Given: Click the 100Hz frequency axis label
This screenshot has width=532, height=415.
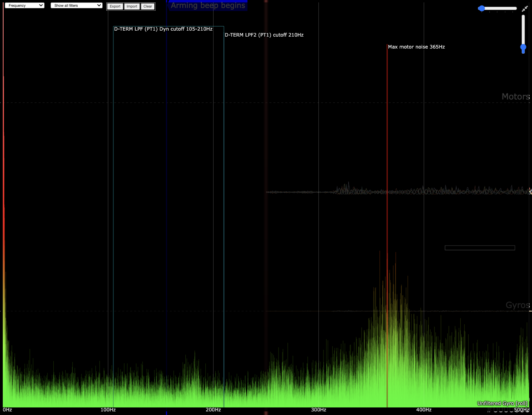Looking at the screenshot, I should pyautogui.click(x=108, y=410).
